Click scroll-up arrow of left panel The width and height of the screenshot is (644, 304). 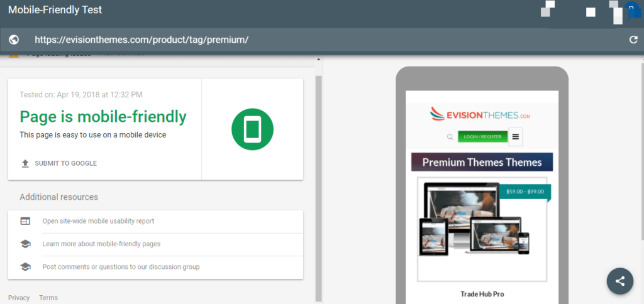pyautogui.click(x=319, y=60)
